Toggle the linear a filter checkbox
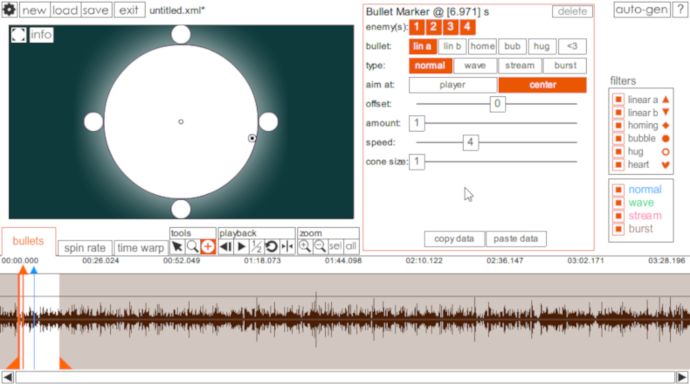The width and height of the screenshot is (690, 388). pyautogui.click(x=618, y=99)
